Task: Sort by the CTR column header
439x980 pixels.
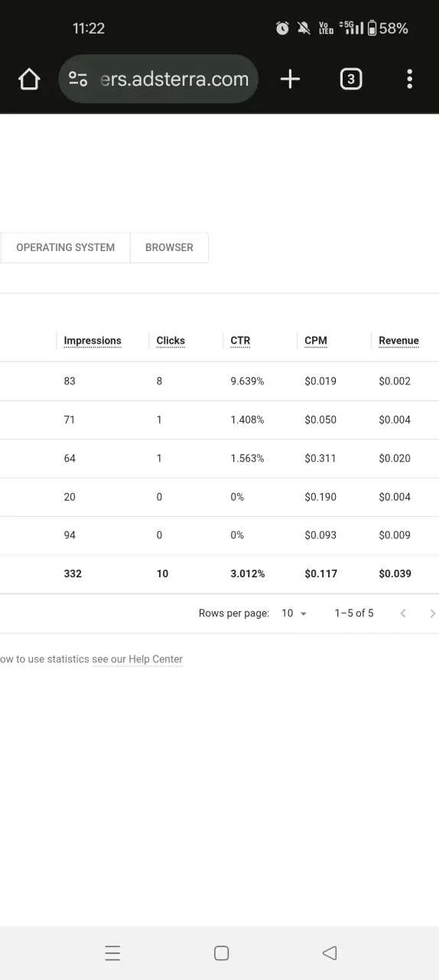Action: pyautogui.click(x=240, y=341)
